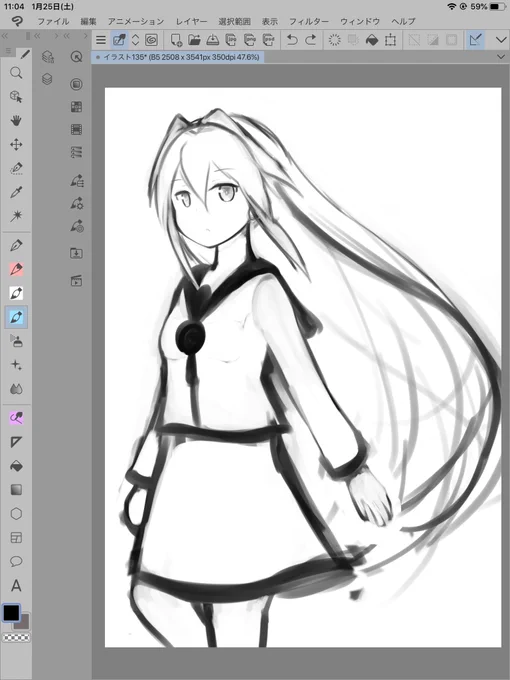Open the フィルター menu
510x680 pixels.
click(x=309, y=21)
